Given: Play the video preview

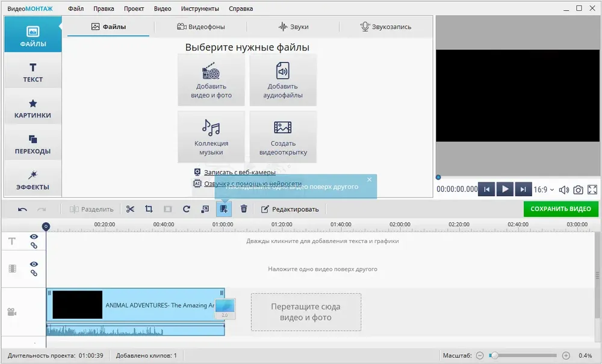Looking at the screenshot, I should (505, 189).
